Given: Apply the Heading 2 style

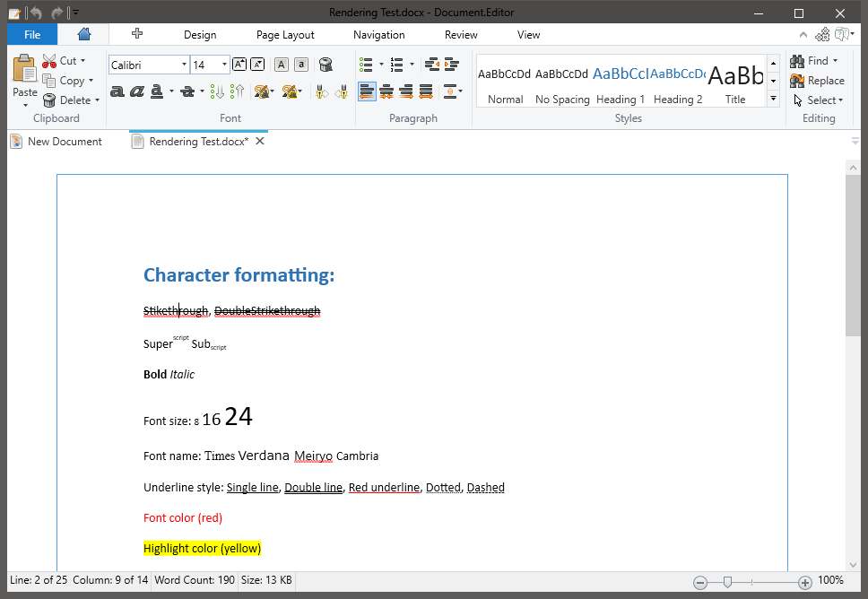Looking at the screenshot, I should [678, 83].
